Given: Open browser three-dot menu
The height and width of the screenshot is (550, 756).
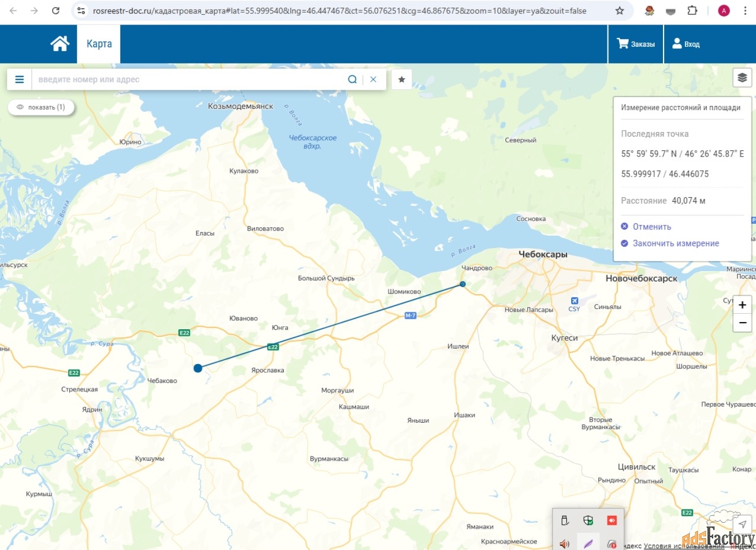Looking at the screenshot, I should point(745,11).
